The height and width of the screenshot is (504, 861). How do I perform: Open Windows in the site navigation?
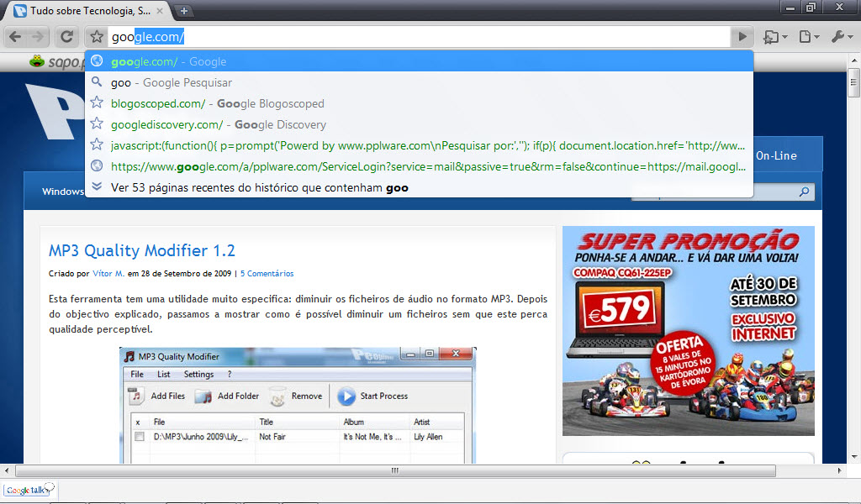[62, 192]
